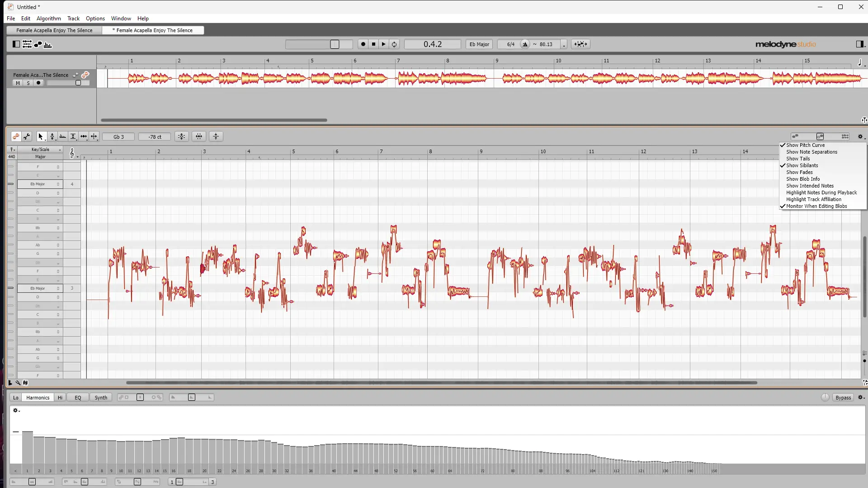Select the Timing tool
Image resolution: width=868 pixels, height=488 pixels.
click(x=84, y=136)
